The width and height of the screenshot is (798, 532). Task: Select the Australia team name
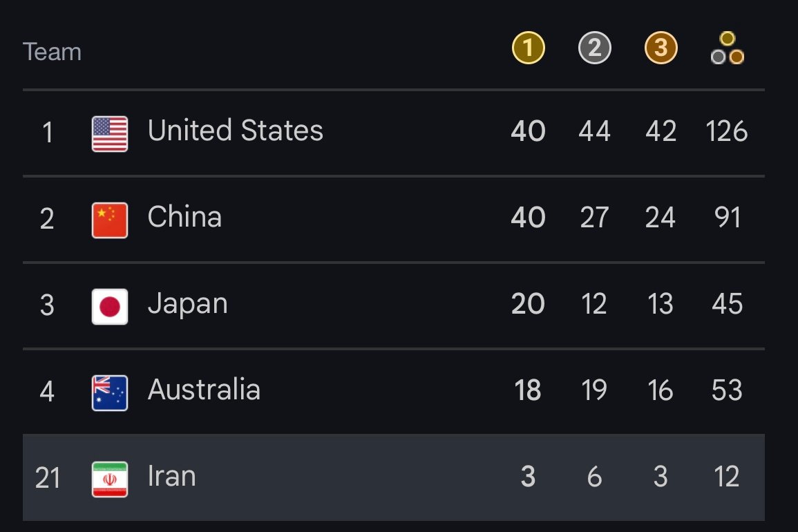point(204,390)
